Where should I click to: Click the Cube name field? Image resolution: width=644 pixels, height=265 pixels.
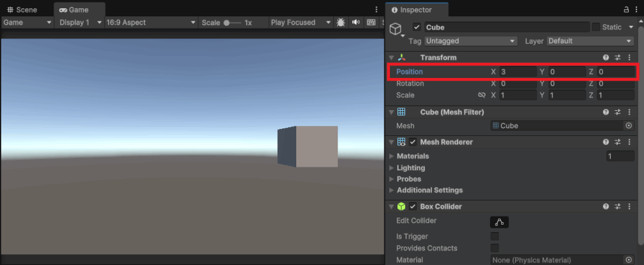click(507, 28)
